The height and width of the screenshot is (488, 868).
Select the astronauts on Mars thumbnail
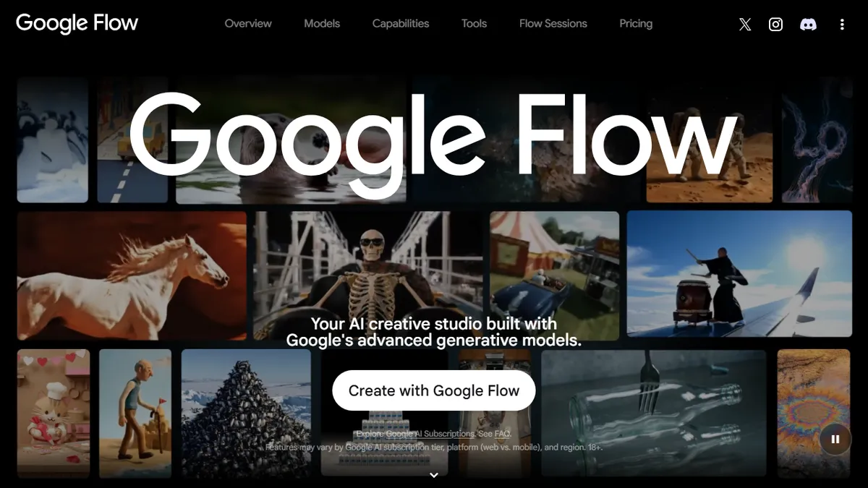(x=709, y=140)
